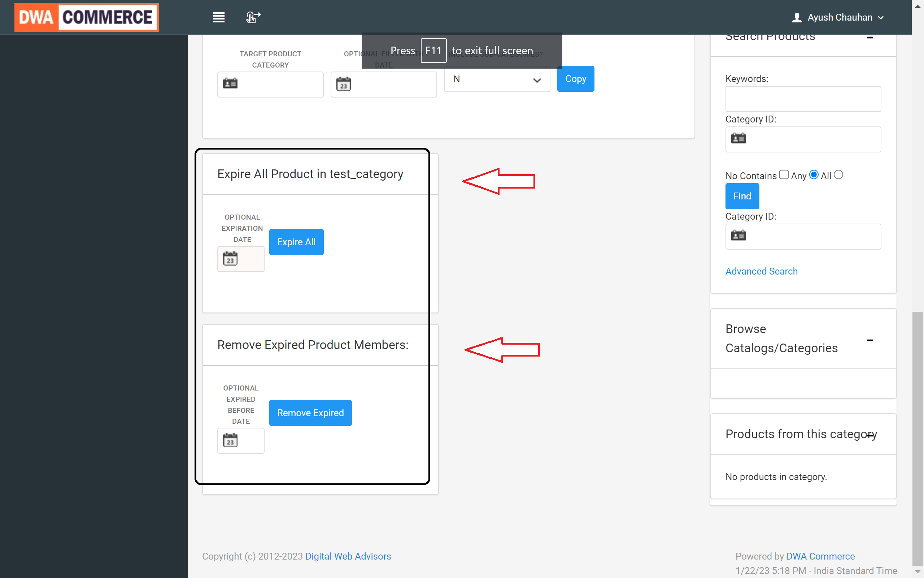Viewport: 924px width, 578px height.
Task: Open Optional Filter date calendar icon
Action: (344, 84)
